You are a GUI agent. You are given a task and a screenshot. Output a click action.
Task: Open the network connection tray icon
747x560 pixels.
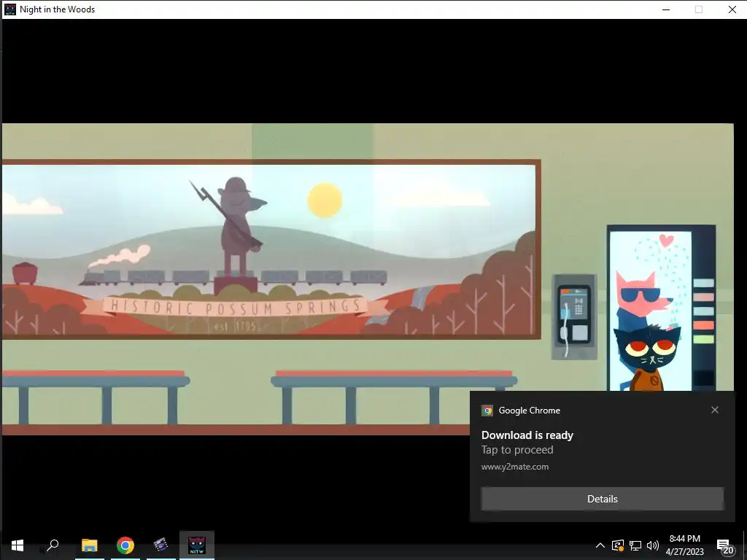(x=635, y=545)
